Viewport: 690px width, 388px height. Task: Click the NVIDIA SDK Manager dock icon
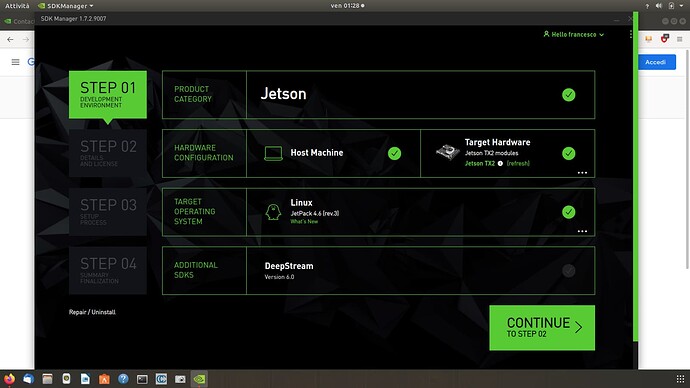coord(199,379)
